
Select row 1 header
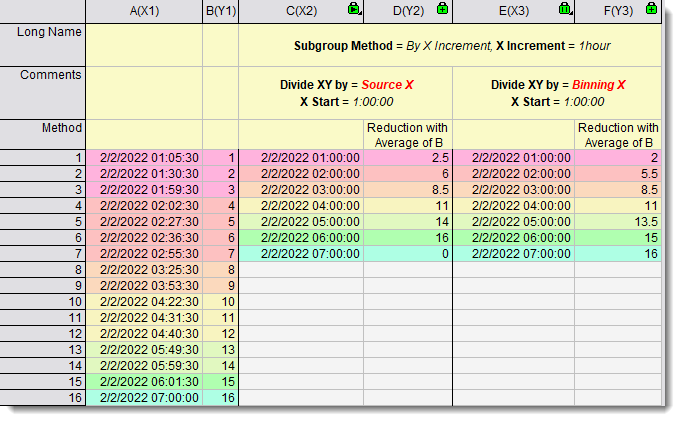pos(43,157)
